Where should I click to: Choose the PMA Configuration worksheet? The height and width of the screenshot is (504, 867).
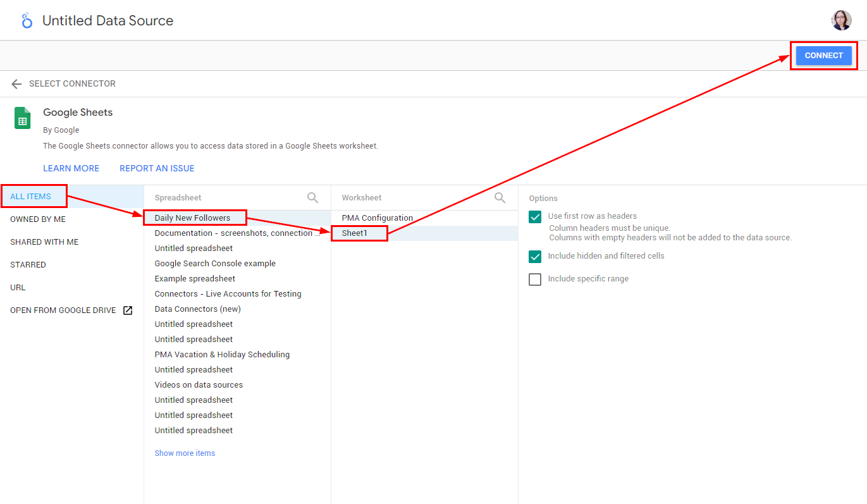point(377,218)
